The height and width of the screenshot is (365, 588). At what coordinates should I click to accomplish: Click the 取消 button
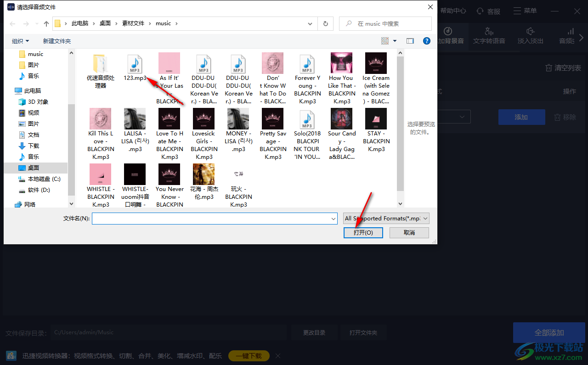[409, 233]
